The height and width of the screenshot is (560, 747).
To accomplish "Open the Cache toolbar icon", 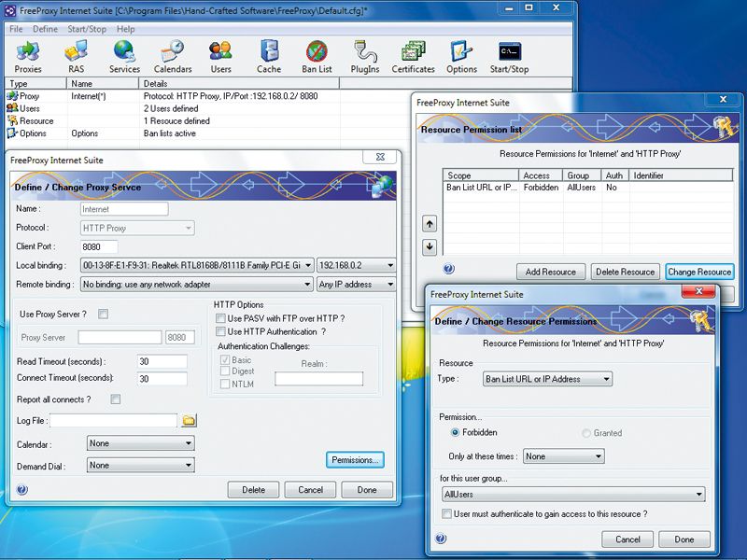I will (269, 57).
